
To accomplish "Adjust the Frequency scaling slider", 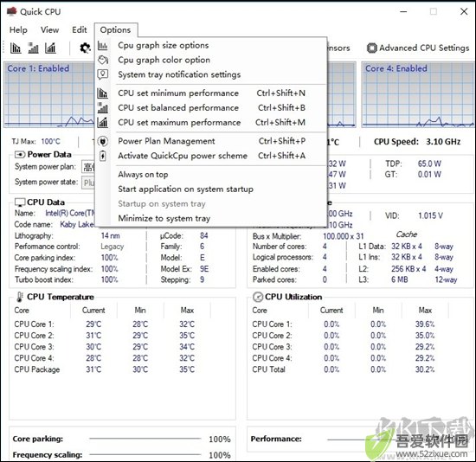I will click(x=145, y=454).
